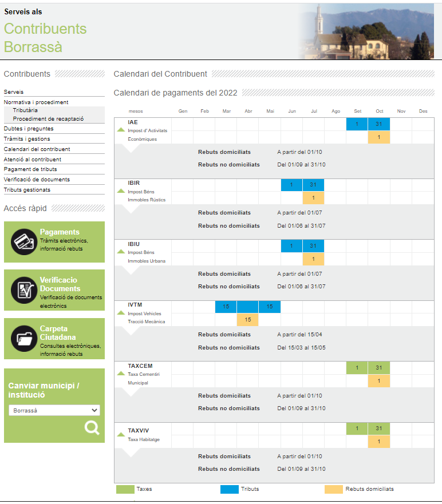Collapse the IBIU row green triangle
This screenshot has width=442, height=504.
[121, 252]
